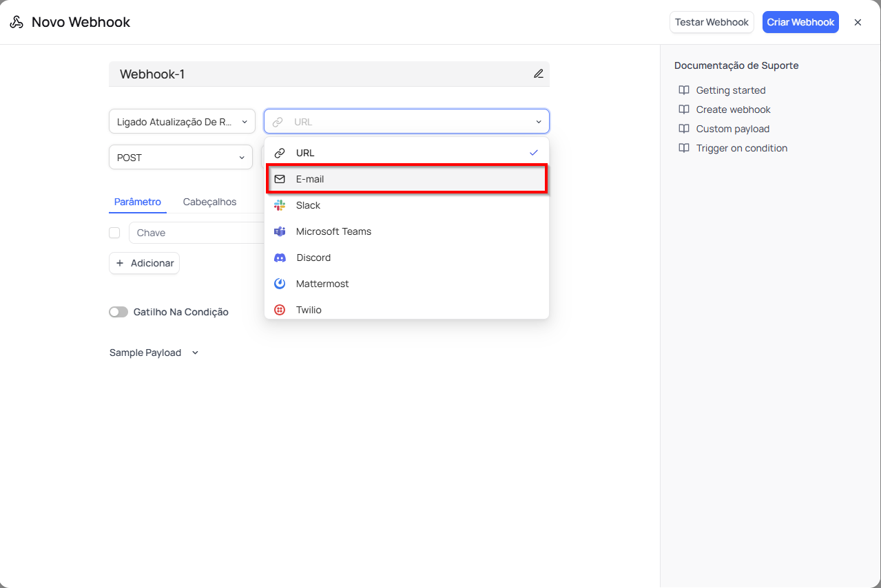Click the envelope icon for E-mail
881x588 pixels.
(x=280, y=179)
